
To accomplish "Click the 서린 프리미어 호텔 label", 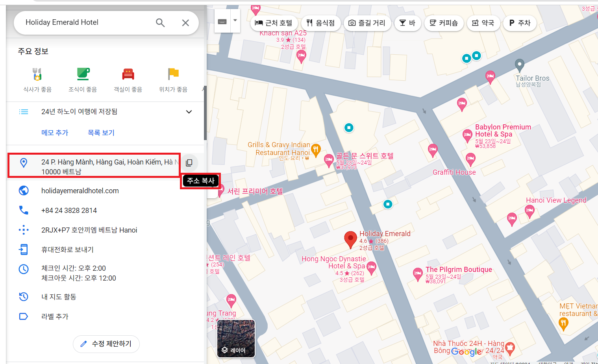I will (x=255, y=191).
